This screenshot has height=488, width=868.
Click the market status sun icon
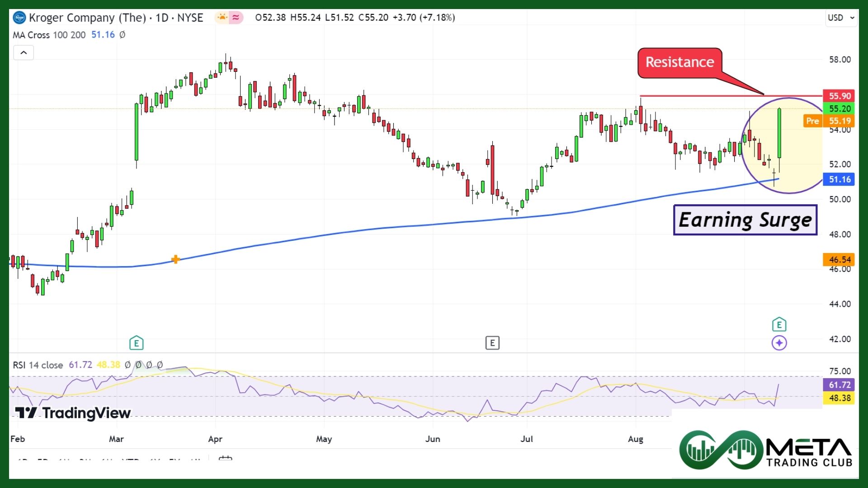(222, 18)
